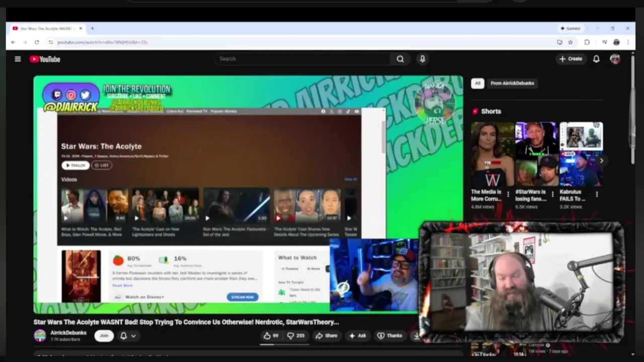Select the From AirrickDebunks filter chip
This screenshot has width=644, height=362.
512,83
